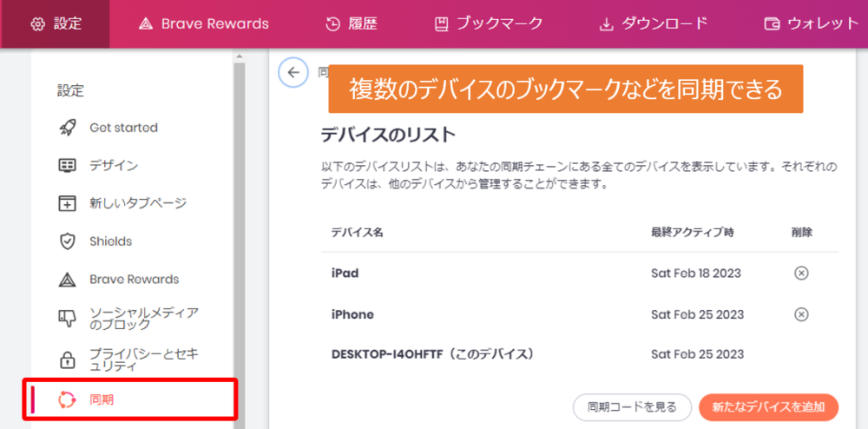Viewport: 868px width, 429px height.
Task: Open デザイン settings section
Action: coord(114,166)
